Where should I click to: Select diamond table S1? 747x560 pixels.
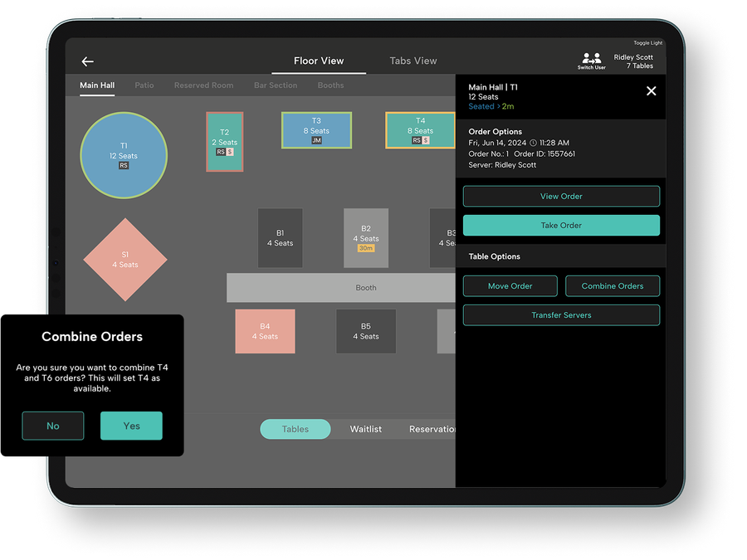pyautogui.click(x=125, y=260)
